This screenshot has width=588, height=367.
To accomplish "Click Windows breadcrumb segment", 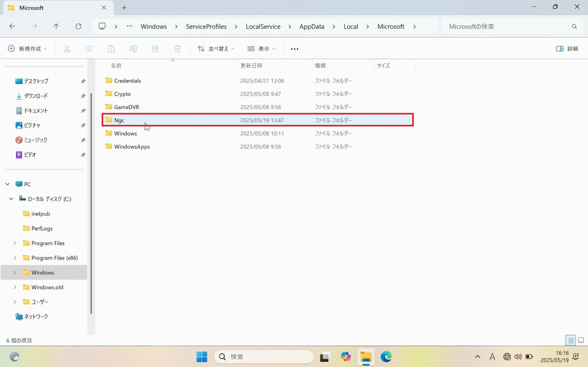I will click(154, 27).
